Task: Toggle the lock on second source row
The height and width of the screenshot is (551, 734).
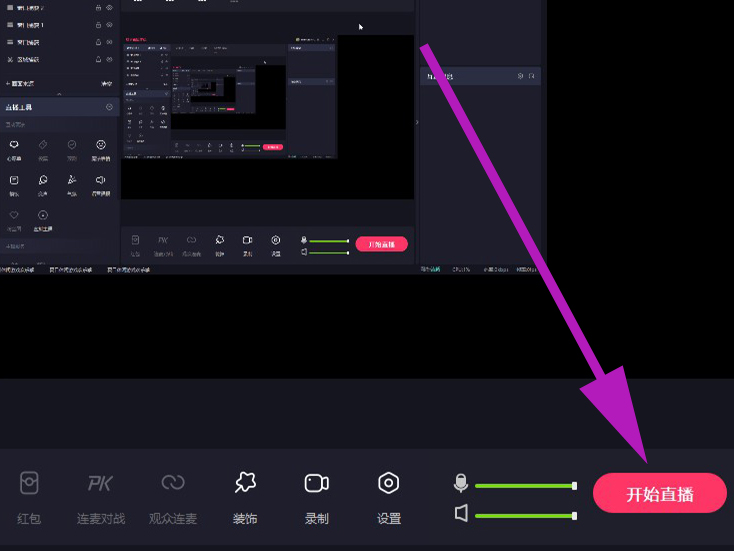Action: (97, 24)
